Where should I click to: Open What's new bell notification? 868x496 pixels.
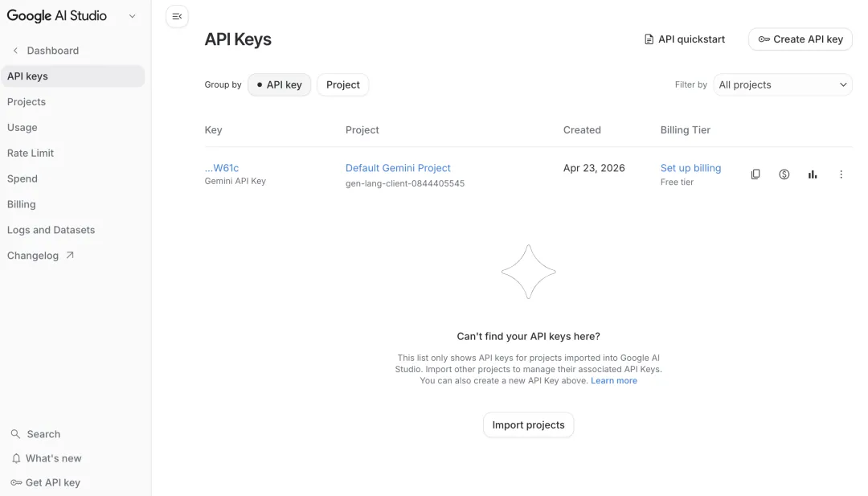16,458
